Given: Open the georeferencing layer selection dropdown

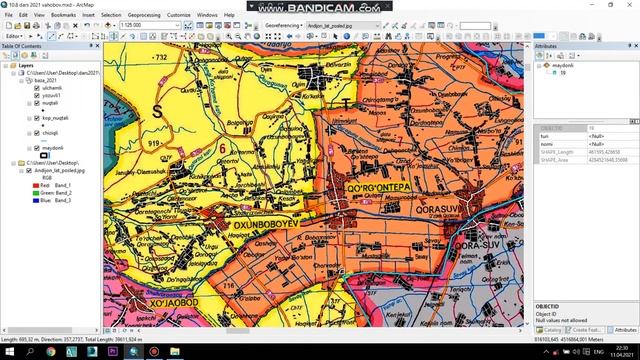Looking at the screenshot, I should [x=377, y=25].
